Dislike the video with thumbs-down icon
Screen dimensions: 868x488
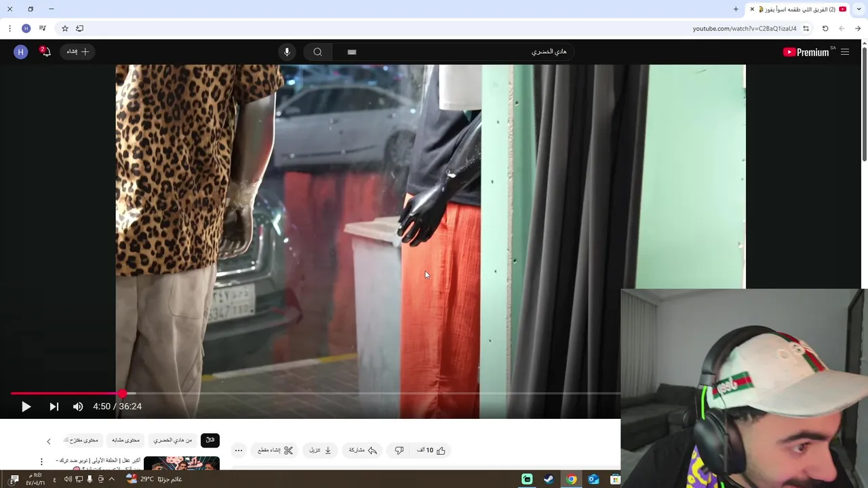point(399,450)
